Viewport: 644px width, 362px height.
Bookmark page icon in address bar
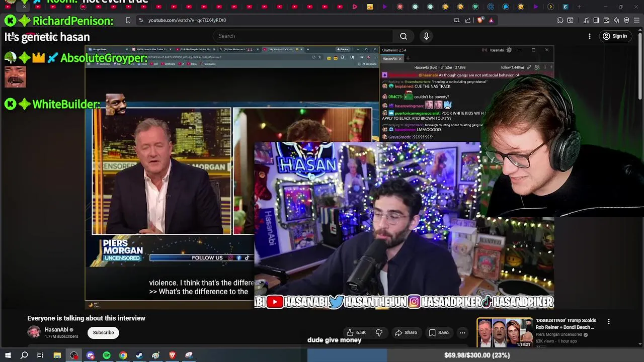tap(128, 20)
